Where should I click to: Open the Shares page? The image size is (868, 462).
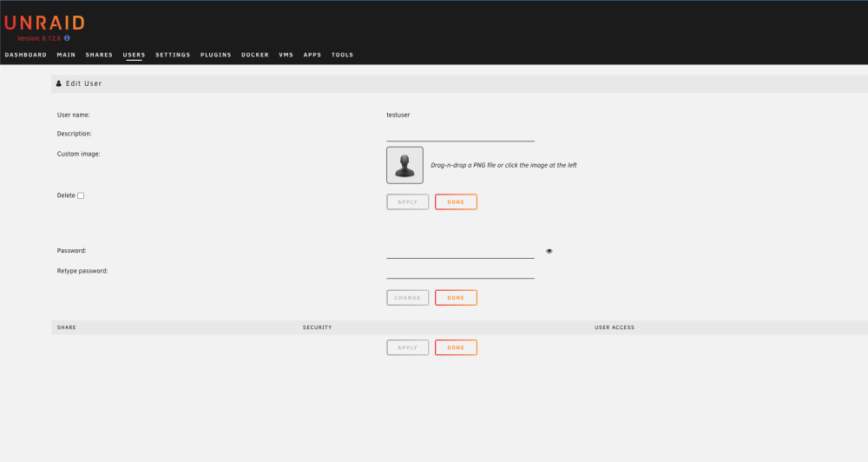point(99,55)
